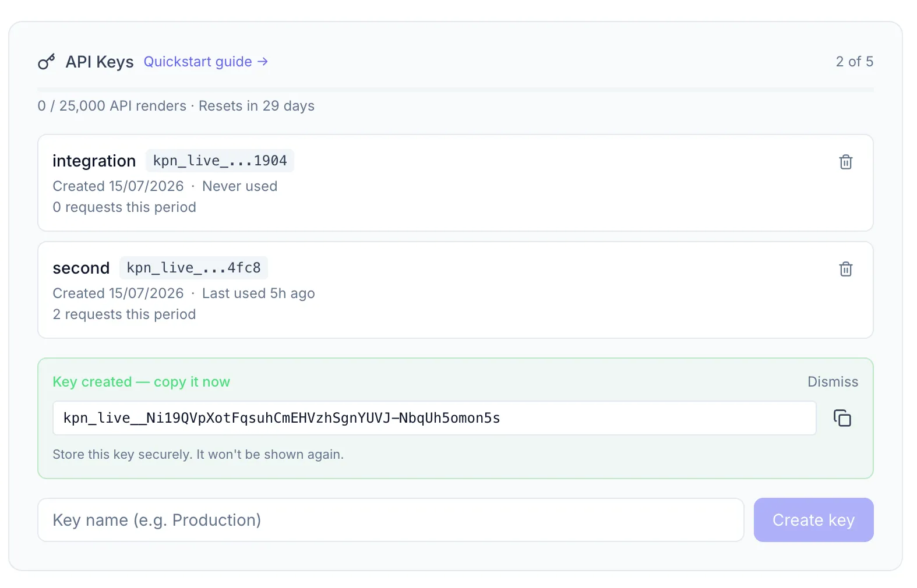Click the key icon beside API Keys
Screen dimensions: 917x588
tap(47, 62)
